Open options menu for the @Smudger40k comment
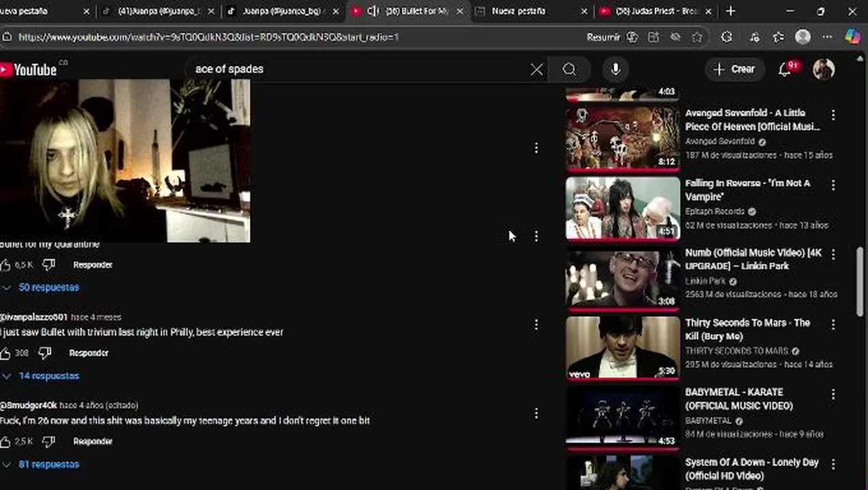 click(x=536, y=413)
